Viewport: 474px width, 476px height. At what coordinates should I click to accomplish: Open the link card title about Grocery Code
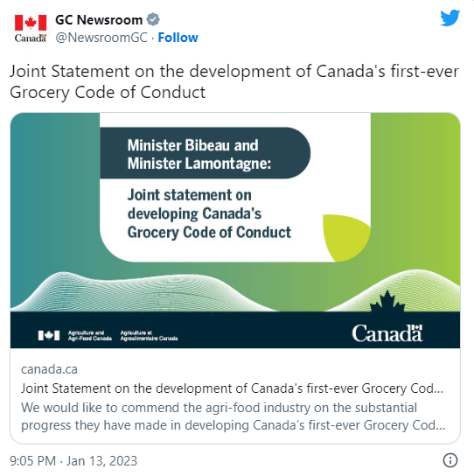pyautogui.click(x=232, y=388)
